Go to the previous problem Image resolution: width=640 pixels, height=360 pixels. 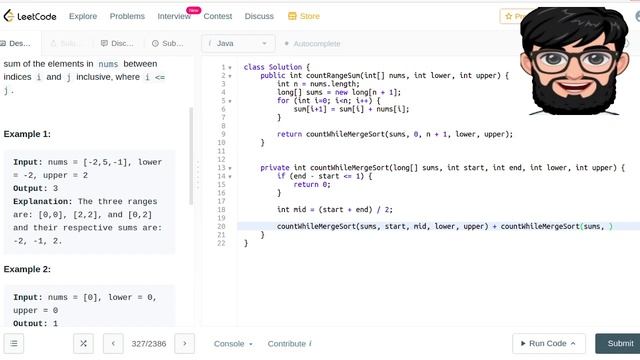[x=113, y=344]
